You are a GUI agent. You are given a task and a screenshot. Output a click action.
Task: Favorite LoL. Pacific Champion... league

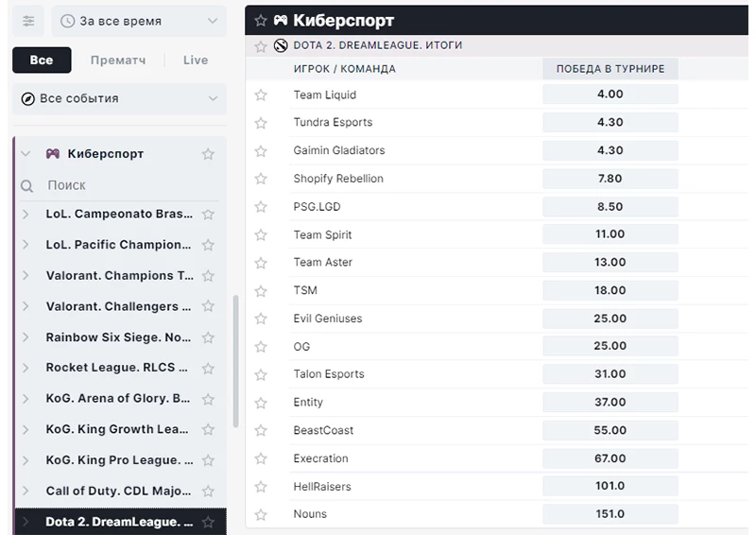208,245
